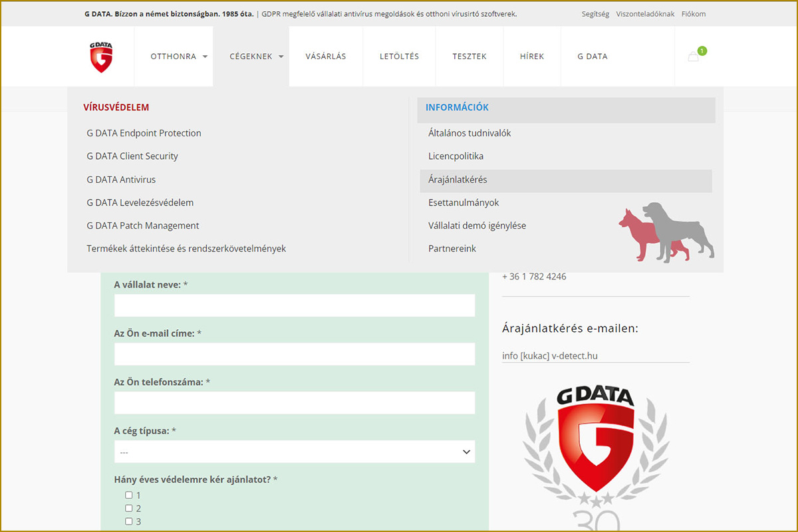Open the A cég típusa dropdown

pyautogui.click(x=295, y=452)
